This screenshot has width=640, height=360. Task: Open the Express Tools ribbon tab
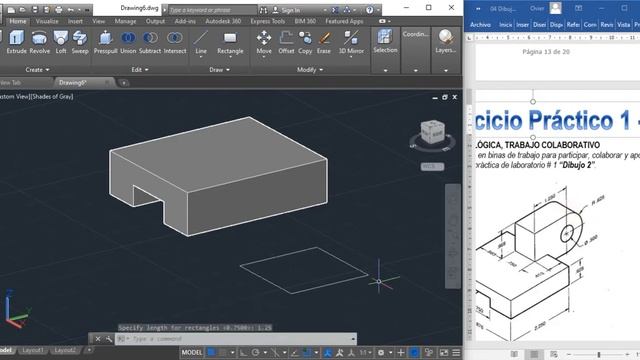pos(268,21)
